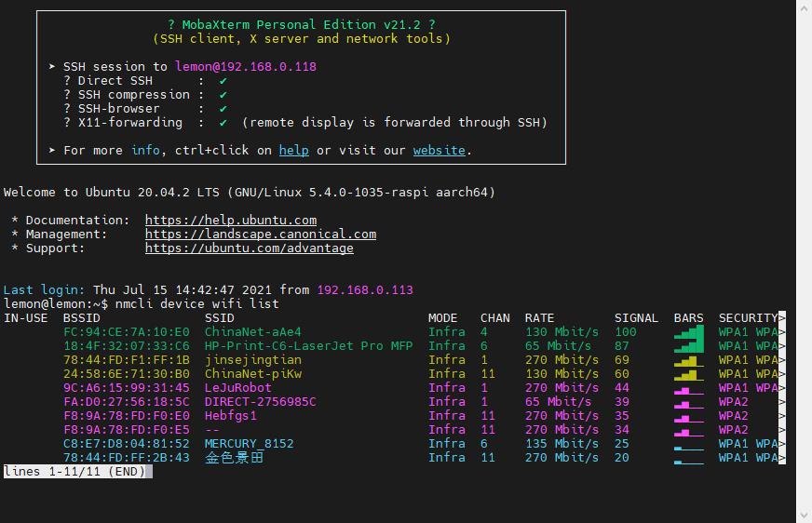
Task: Select BSSID 18:4F:32:07:33:C6
Action: 127,345
